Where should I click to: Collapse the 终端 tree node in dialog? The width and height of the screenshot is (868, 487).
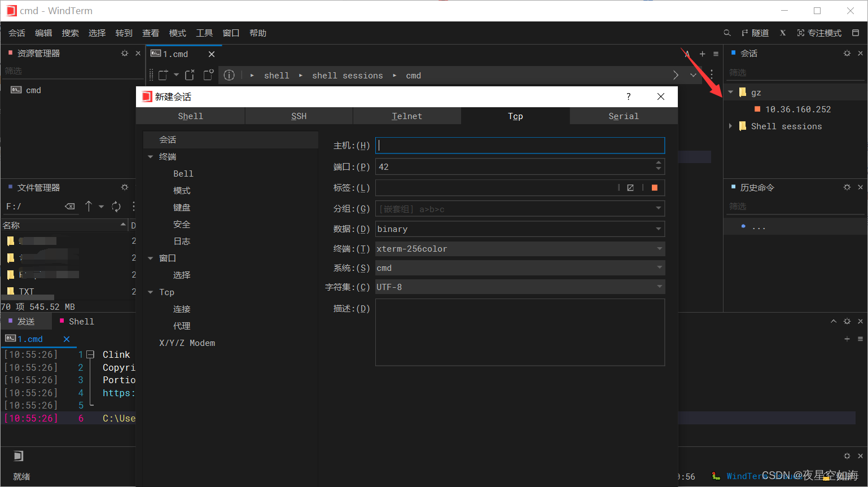[x=151, y=157]
